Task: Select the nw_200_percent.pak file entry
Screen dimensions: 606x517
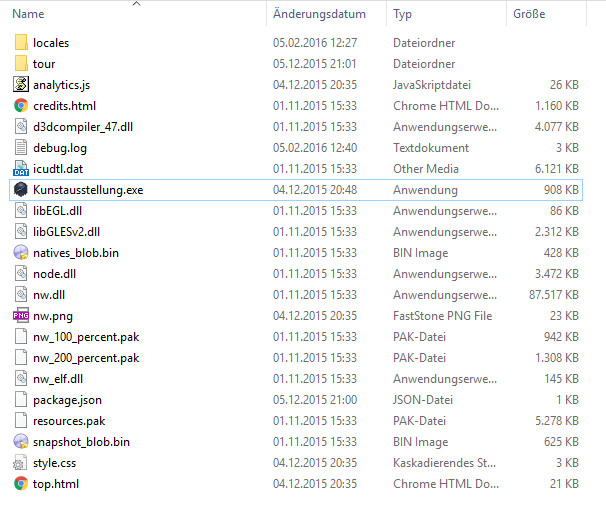Action: click(86, 358)
